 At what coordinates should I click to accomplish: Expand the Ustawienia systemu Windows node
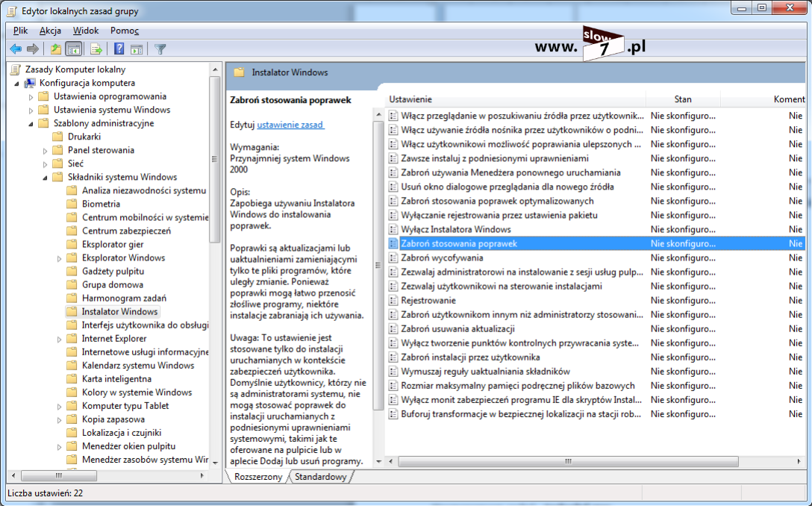click(x=31, y=110)
